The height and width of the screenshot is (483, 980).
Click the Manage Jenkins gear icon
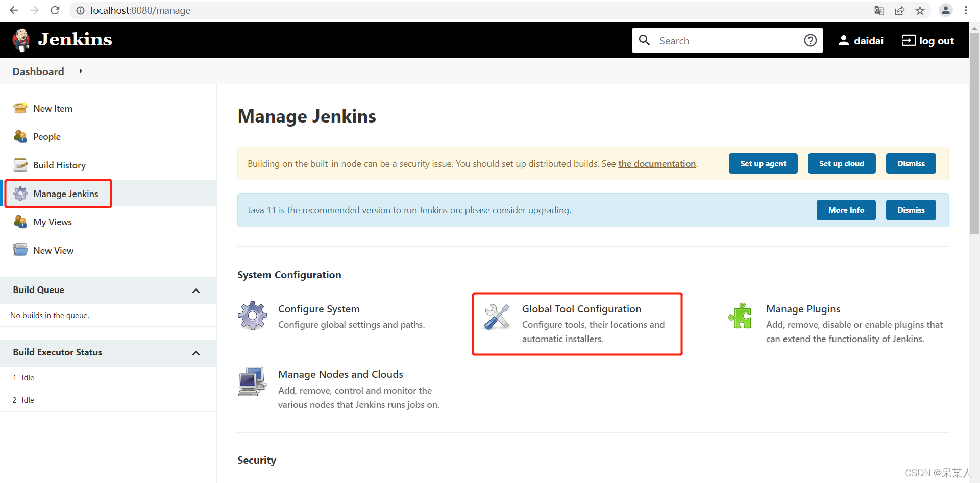(20, 194)
